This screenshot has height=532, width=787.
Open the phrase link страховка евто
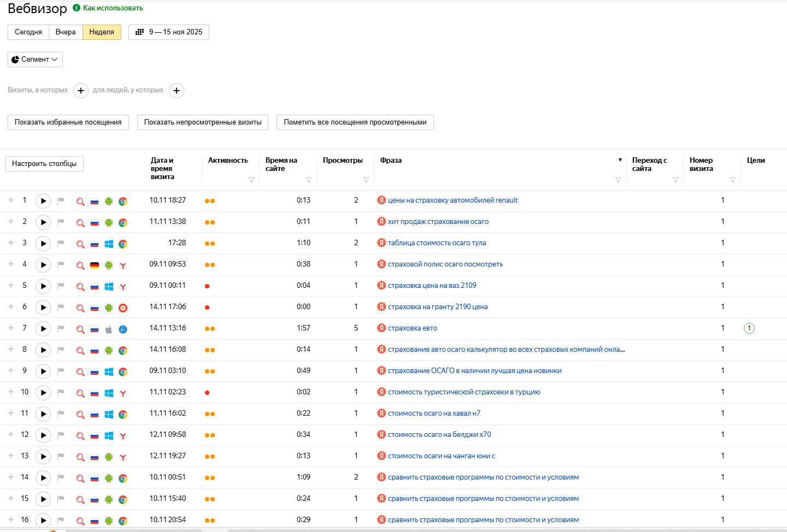(413, 328)
